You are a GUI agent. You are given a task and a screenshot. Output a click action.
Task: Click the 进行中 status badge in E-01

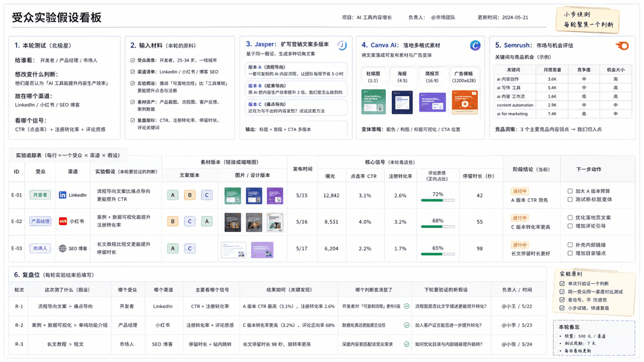pyautogui.click(x=519, y=191)
